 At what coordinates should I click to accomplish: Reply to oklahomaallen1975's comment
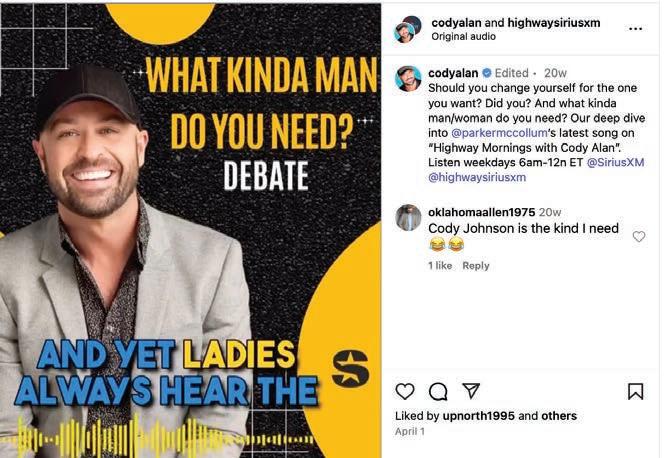476,266
